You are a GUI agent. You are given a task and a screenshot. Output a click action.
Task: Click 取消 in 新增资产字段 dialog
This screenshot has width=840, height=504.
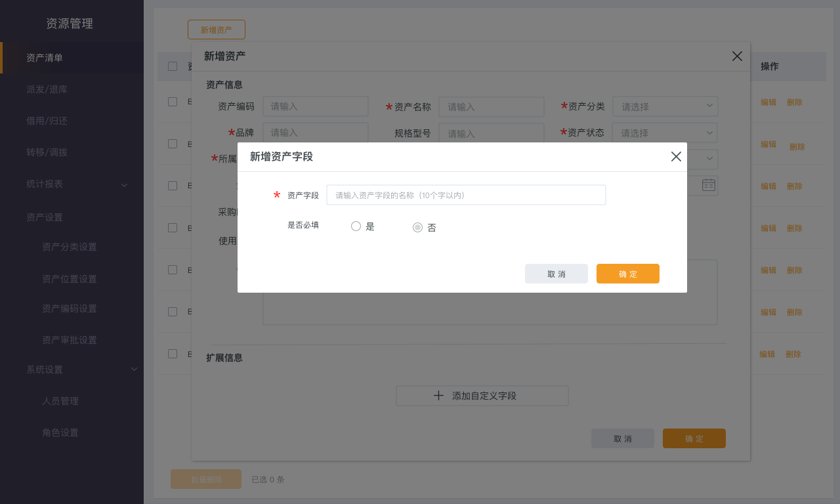click(x=556, y=274)
